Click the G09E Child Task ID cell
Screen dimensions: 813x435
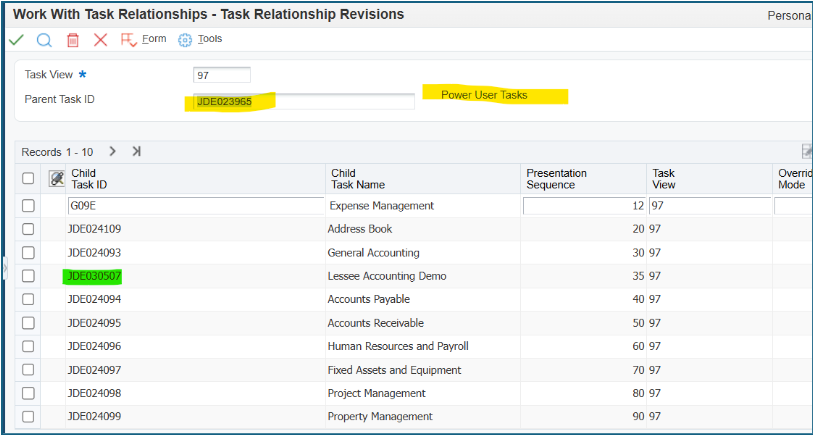[196, 206]
